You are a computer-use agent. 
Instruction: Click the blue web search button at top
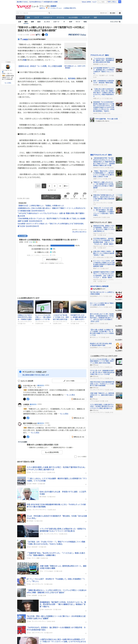pos(120,2)
